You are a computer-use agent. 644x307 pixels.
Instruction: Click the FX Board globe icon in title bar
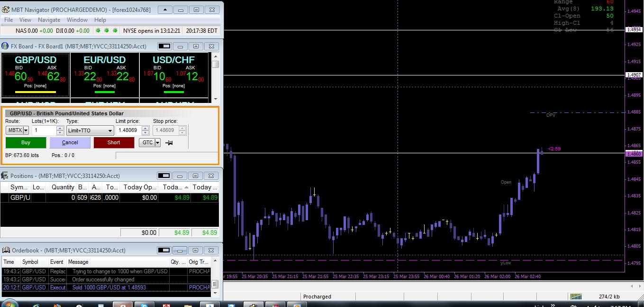click(5, 46)
